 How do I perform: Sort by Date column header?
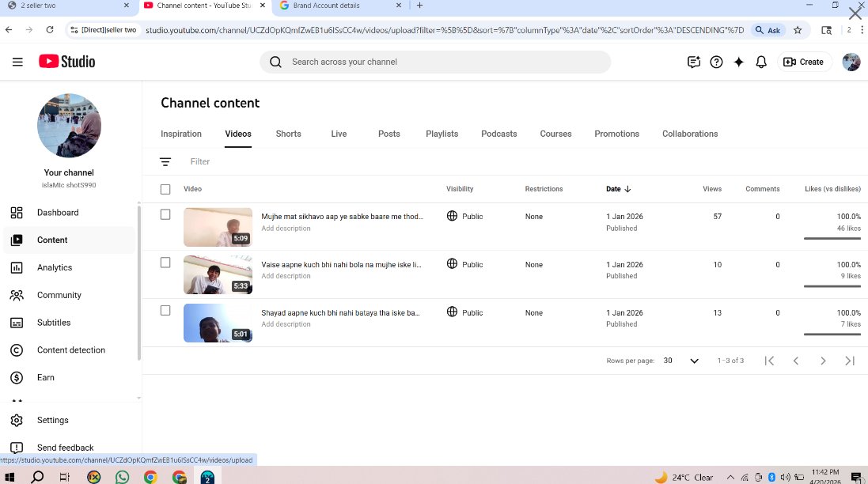tap(618, 189)
